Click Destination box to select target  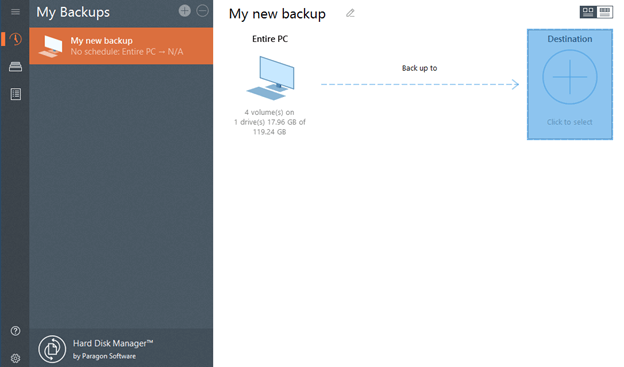tap(570, 84)
